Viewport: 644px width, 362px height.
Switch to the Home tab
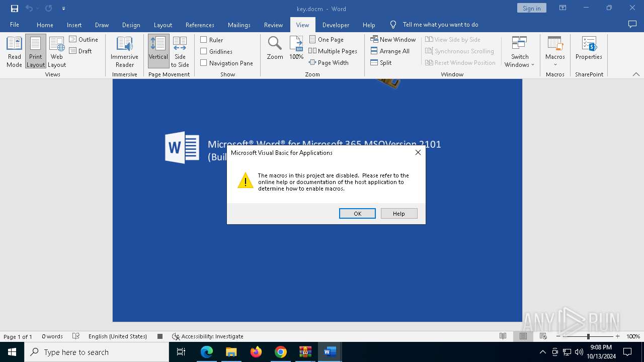[x=45, y=25]
